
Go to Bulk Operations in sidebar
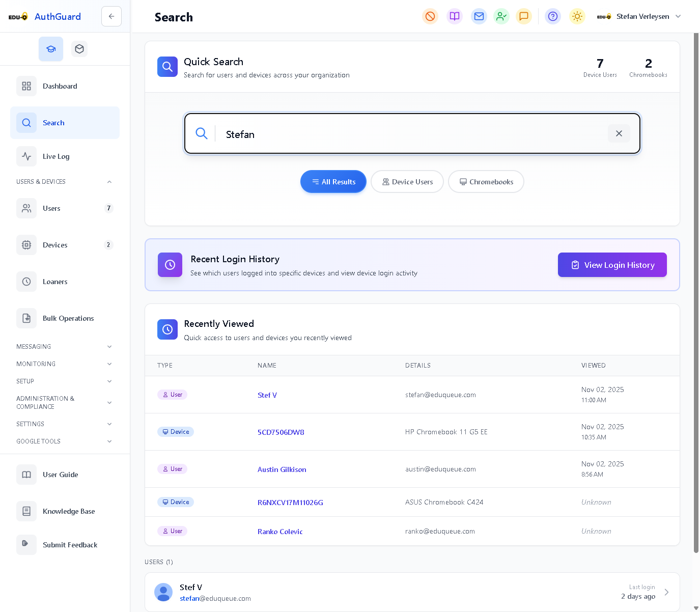click(x=68, y=318)
